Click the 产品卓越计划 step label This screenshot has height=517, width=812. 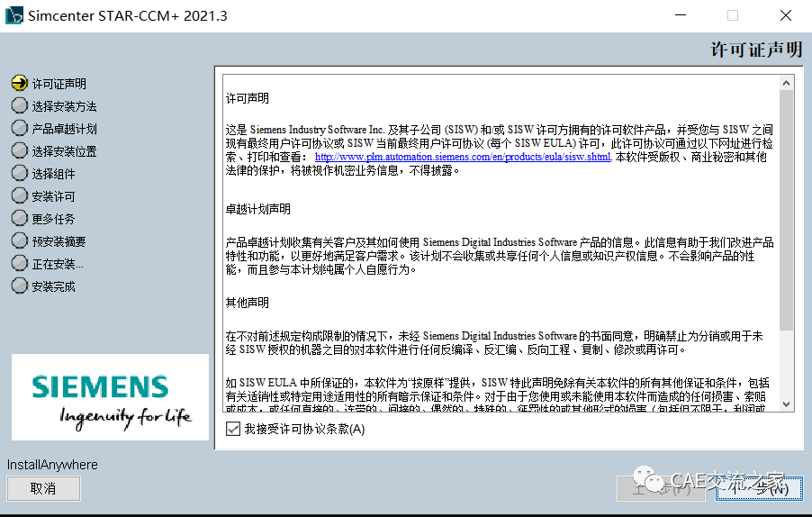click(64, 129)
